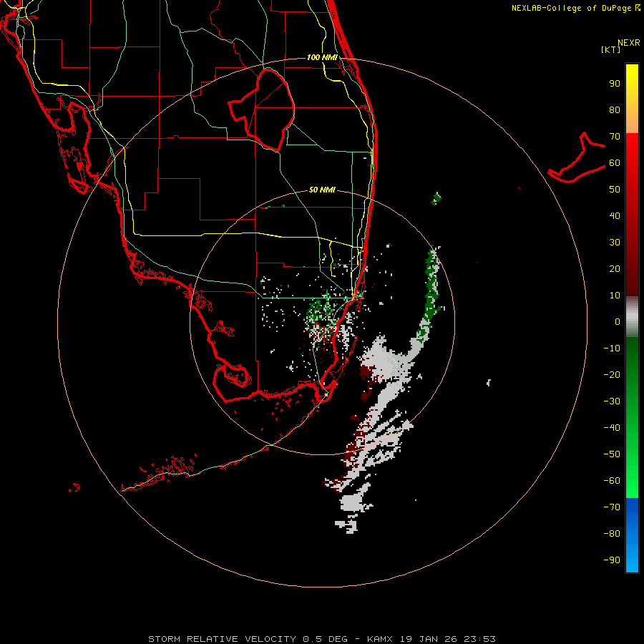Select the 50 NMI range ring label
Screen dimensions: 644x644
click(x=322, y=190)
